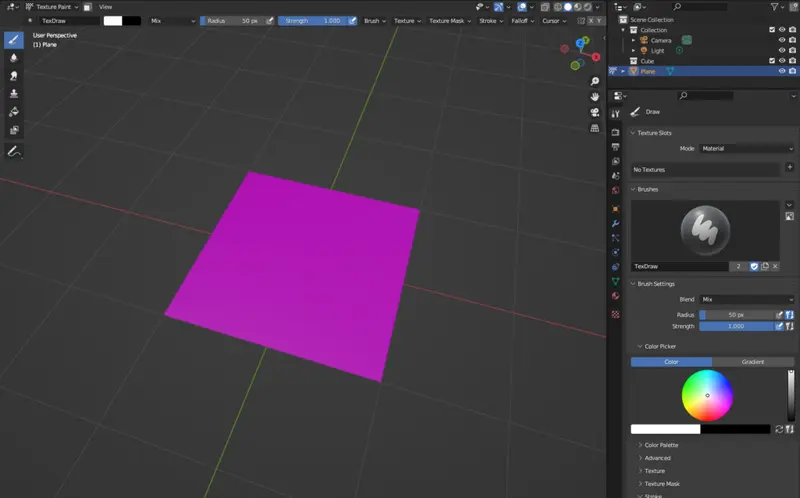Open the Modifiers wrench tab
The width and height of the screenshot is (800, 498).
[615, 223]
